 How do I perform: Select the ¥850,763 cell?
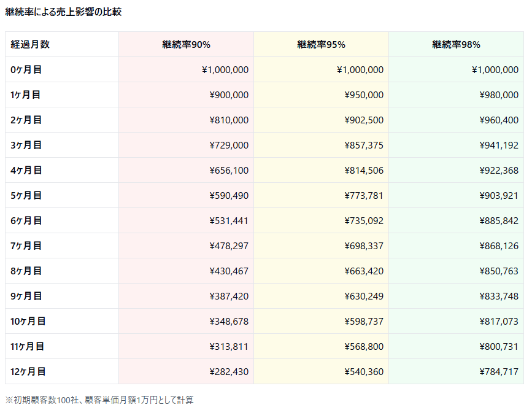[456, 271]
